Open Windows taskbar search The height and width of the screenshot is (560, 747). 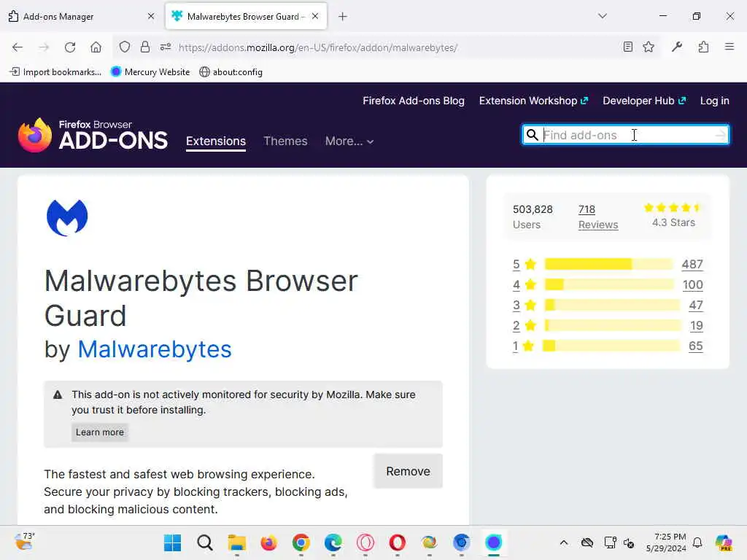205,542
